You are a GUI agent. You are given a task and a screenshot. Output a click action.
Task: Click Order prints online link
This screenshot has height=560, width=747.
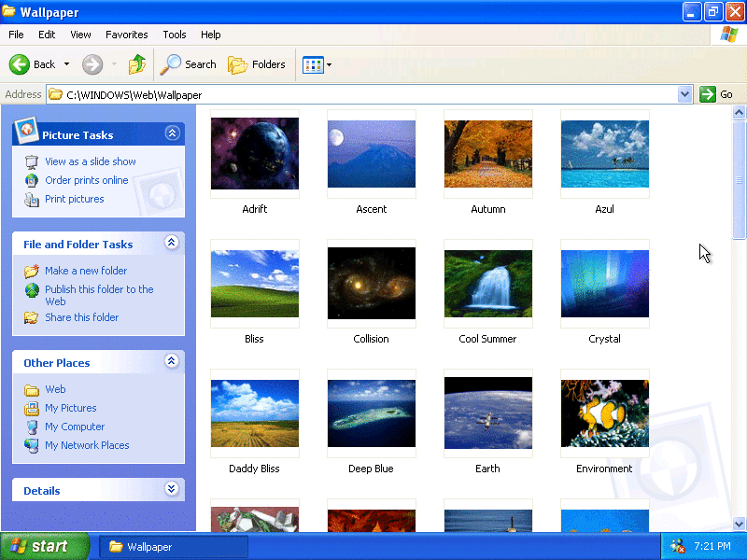(87, 180)
